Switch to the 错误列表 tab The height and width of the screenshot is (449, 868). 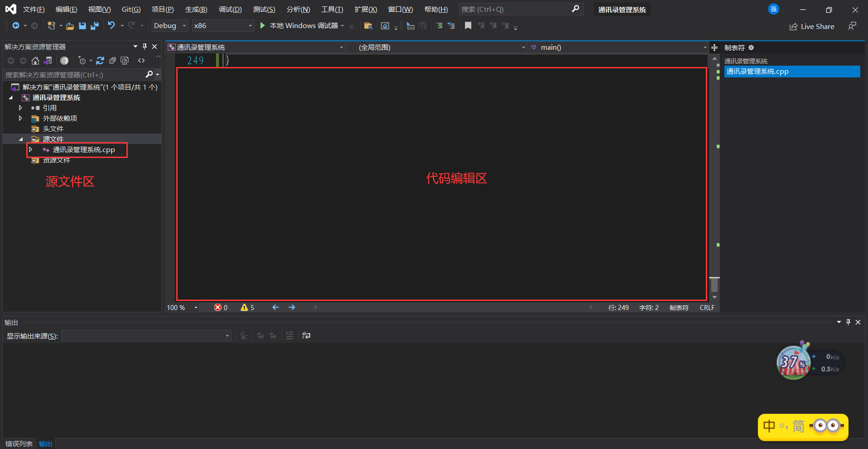pos(19,444)
